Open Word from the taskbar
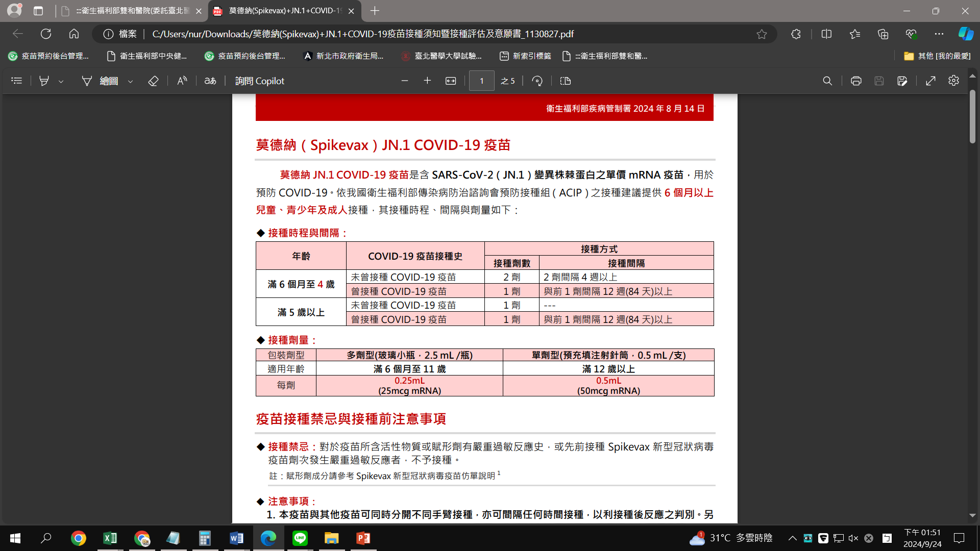 click(x=236, y=538)
